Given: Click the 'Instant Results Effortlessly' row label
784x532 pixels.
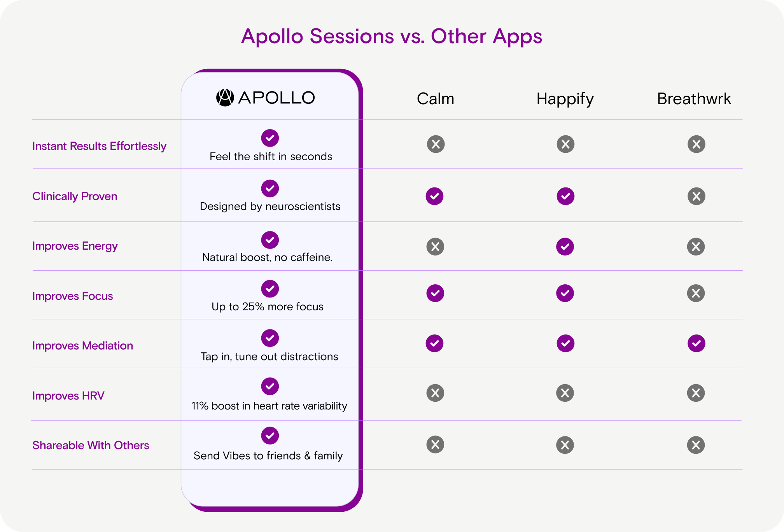Looking at the screenshot, I should pyautogui.click(x=99, y=146).
